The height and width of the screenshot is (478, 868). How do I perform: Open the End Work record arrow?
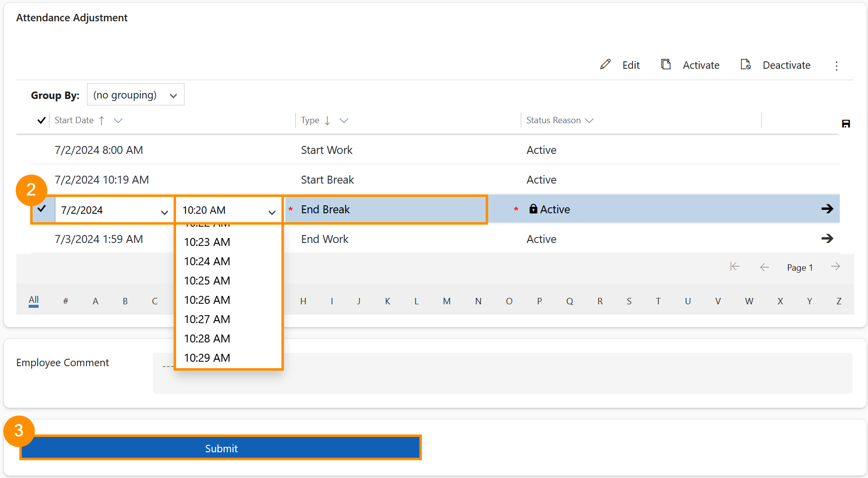point(827,239)
